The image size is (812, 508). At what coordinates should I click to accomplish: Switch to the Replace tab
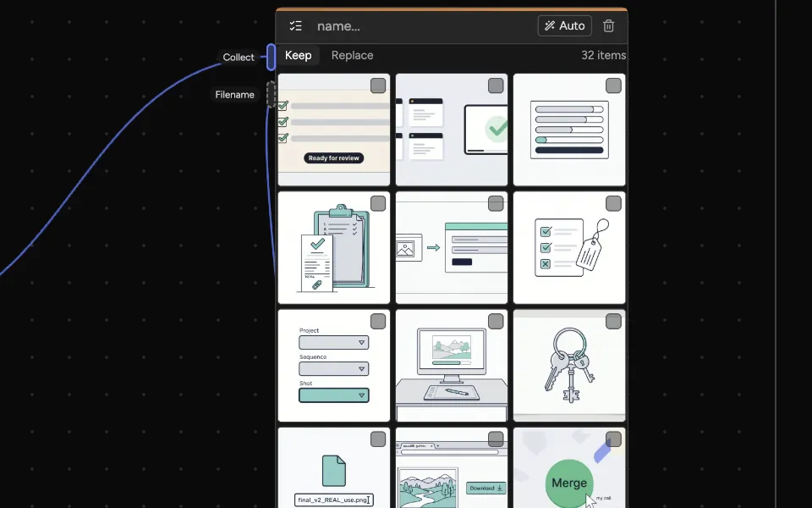(352, 56)
